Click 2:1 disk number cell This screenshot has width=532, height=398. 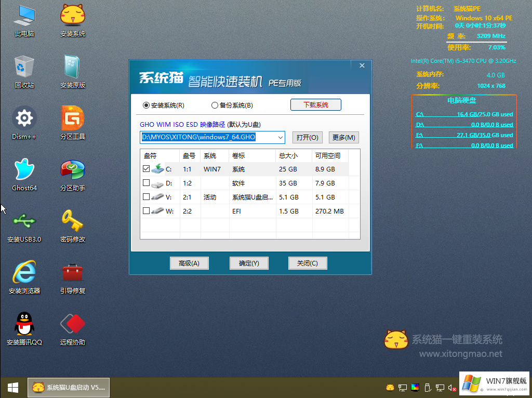click(x=187, y=197)
